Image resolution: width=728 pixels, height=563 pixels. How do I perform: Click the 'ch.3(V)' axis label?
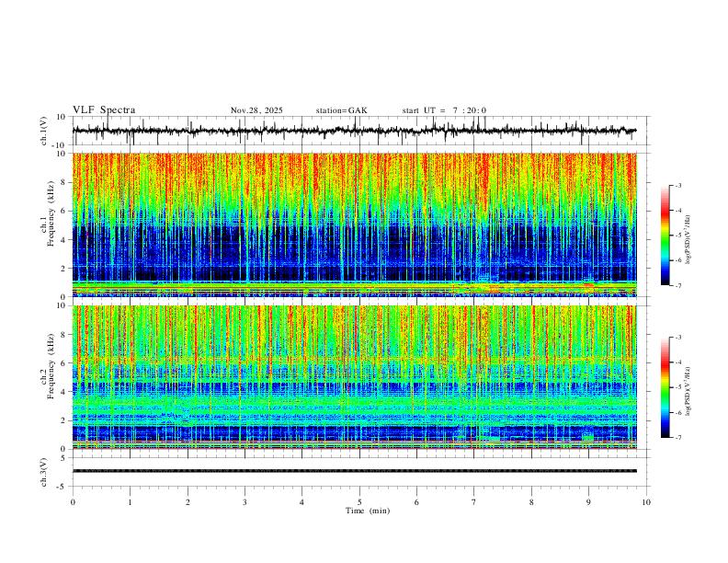pyautogui.click(x=44, y=472)
